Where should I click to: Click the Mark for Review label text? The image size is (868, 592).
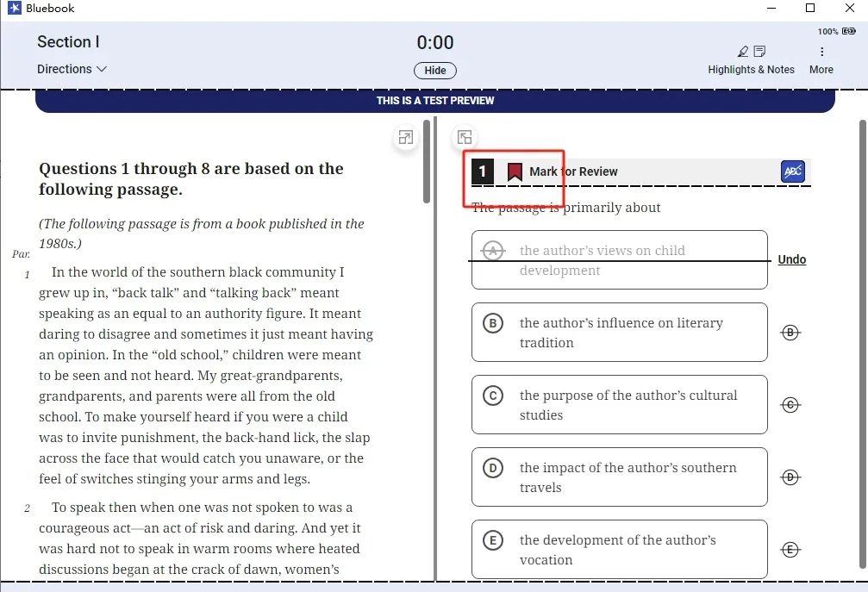pos(573,171)
